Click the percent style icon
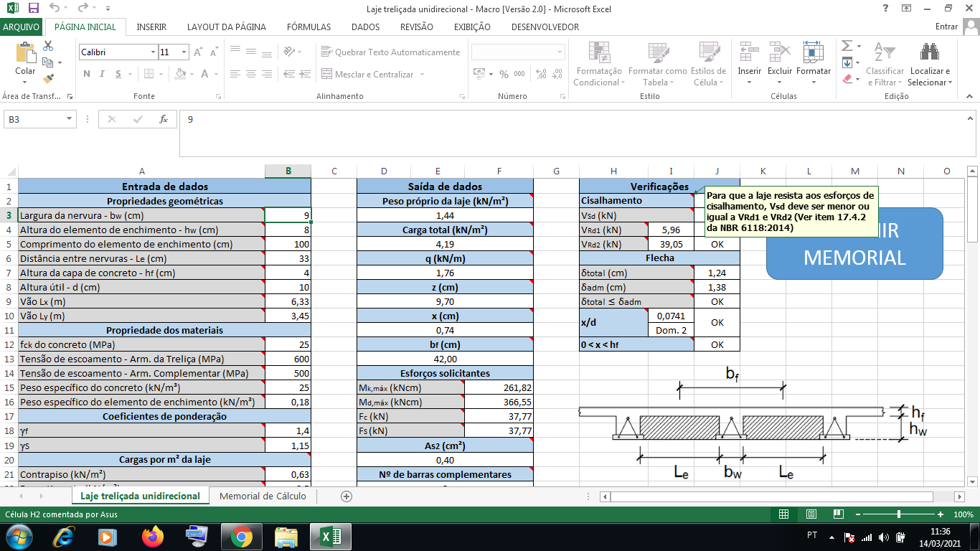 tap(504, 74)
